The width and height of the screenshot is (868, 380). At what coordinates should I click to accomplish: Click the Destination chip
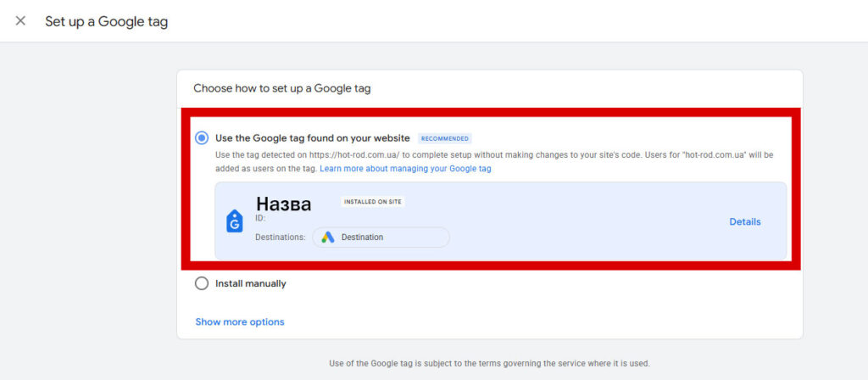click(381, 237)
